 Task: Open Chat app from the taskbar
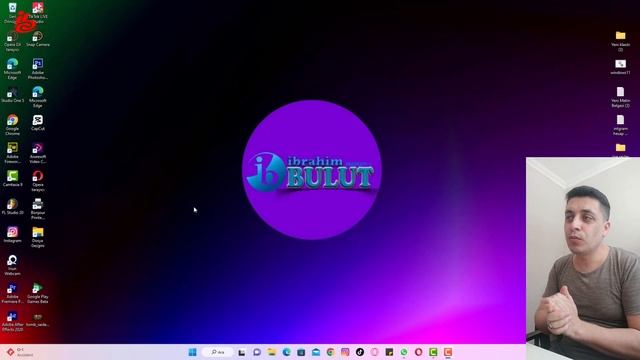point(257,352)
